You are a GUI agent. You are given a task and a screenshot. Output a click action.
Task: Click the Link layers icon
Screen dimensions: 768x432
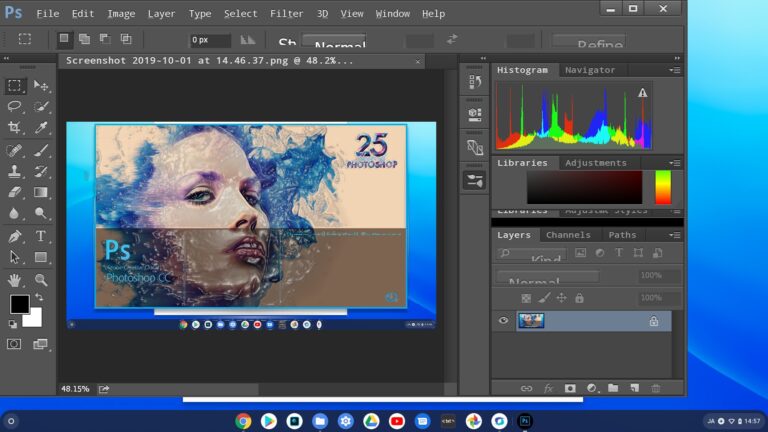coord(526,388)
